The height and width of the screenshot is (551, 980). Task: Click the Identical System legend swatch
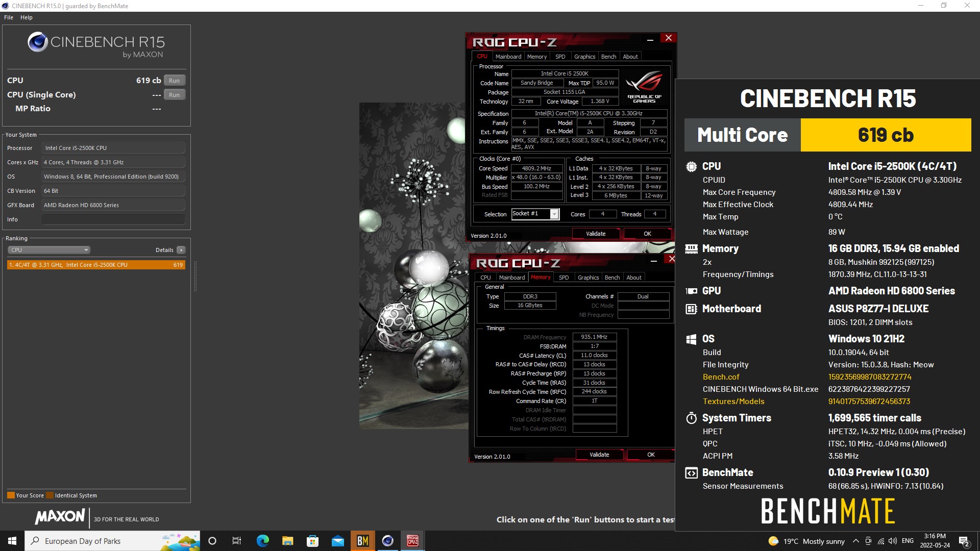click(50, 495)
